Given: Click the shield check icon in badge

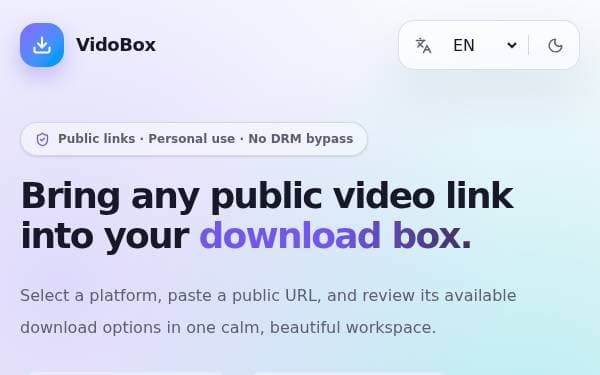Looking at the screenshot, I should point(42,139).
